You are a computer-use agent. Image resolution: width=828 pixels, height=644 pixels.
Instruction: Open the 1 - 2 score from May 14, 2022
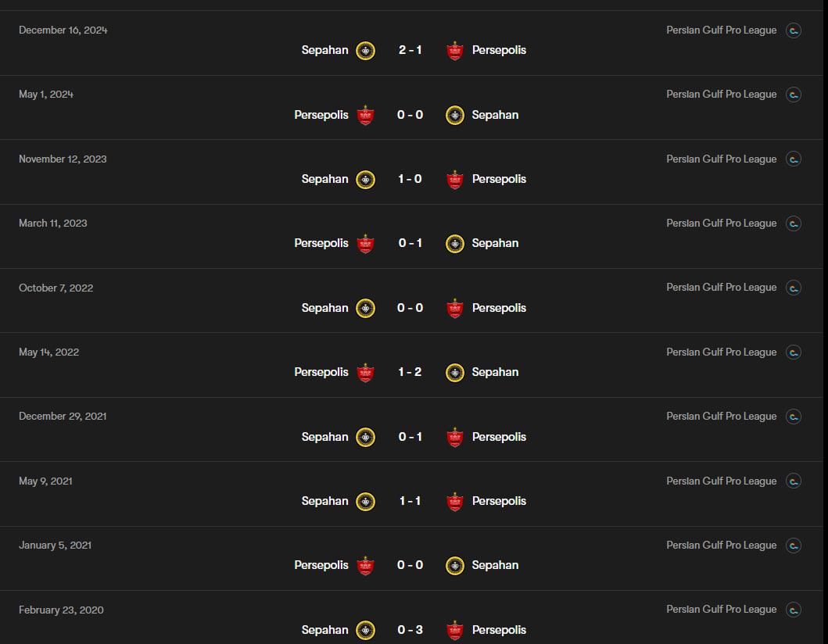click(x=410, y=372)
